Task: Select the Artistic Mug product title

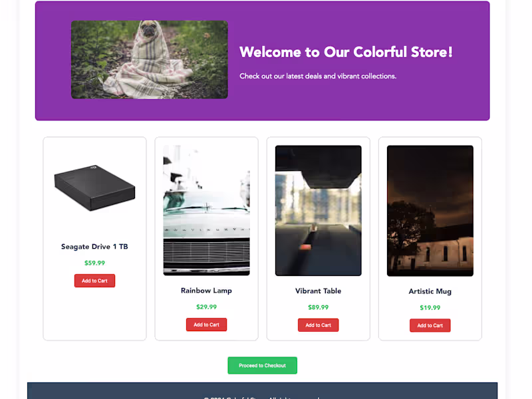Action: (x=430, y=291)
